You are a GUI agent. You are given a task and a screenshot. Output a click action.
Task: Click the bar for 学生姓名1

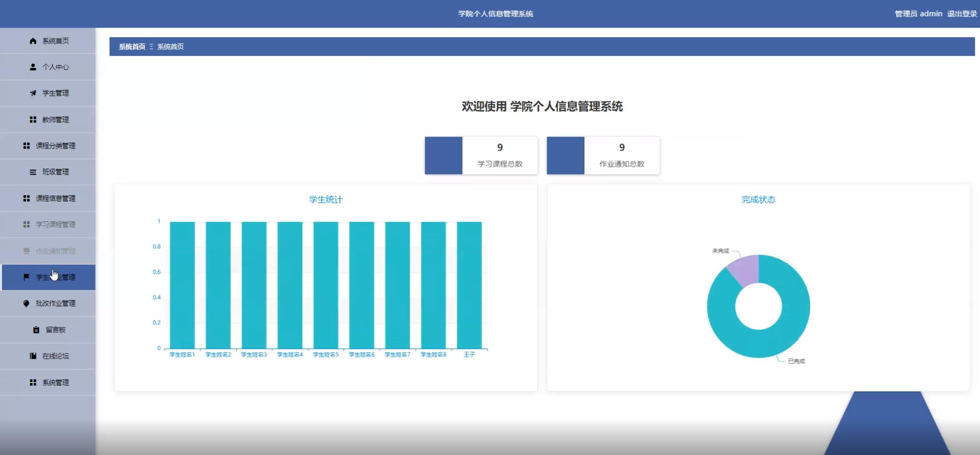182,285
